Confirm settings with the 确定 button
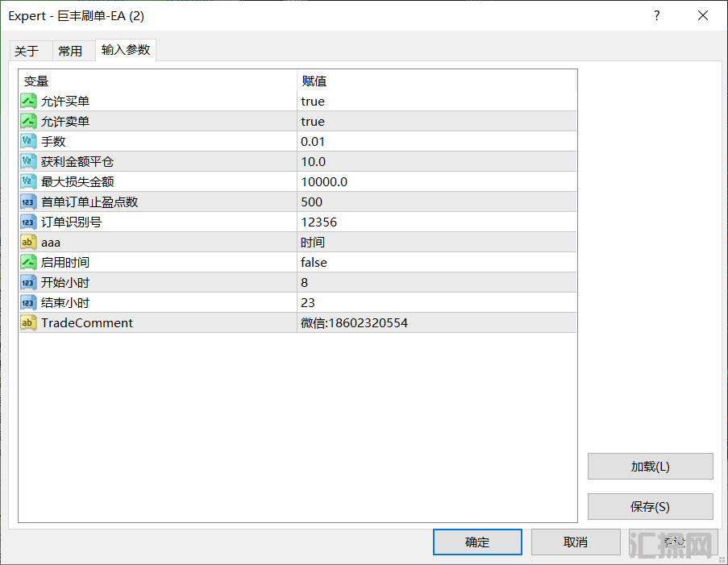This screenshot has width=728, height=565. click(477, 542)
